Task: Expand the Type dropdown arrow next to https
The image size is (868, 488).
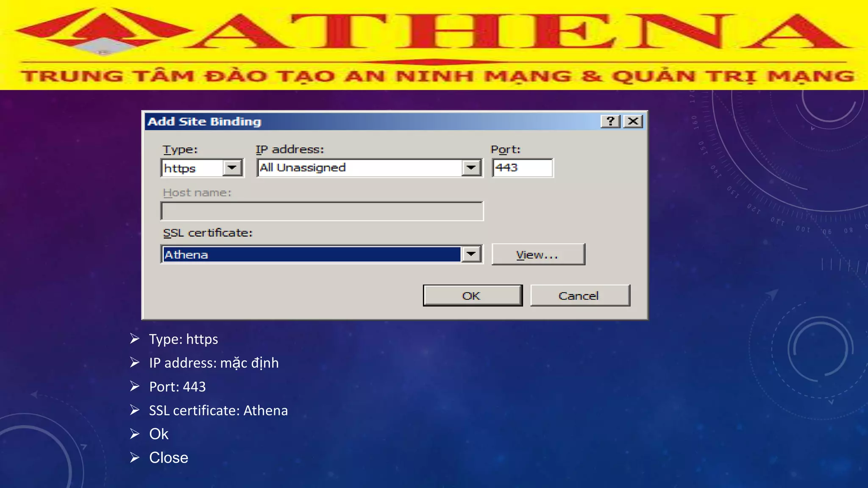Action: tap(232, 168)
